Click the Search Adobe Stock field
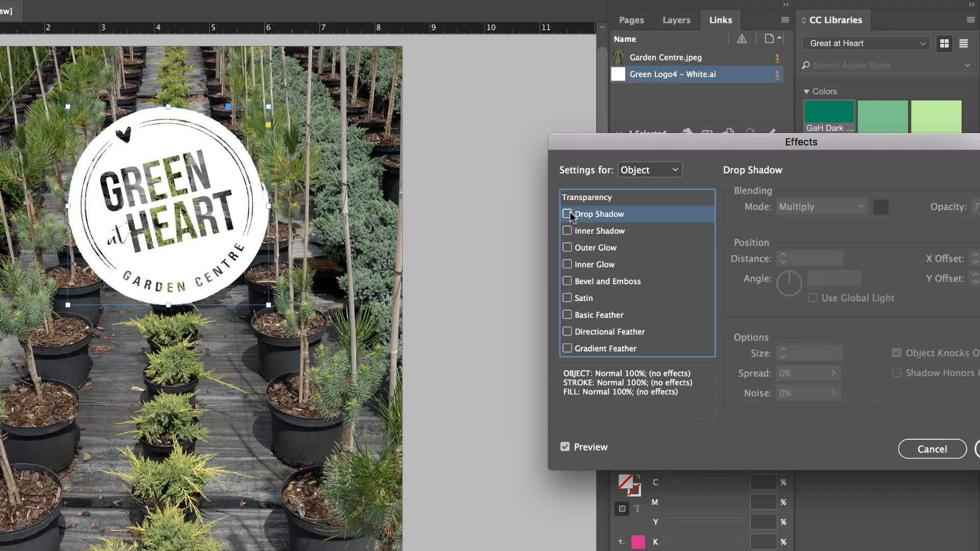 (887, 65)
